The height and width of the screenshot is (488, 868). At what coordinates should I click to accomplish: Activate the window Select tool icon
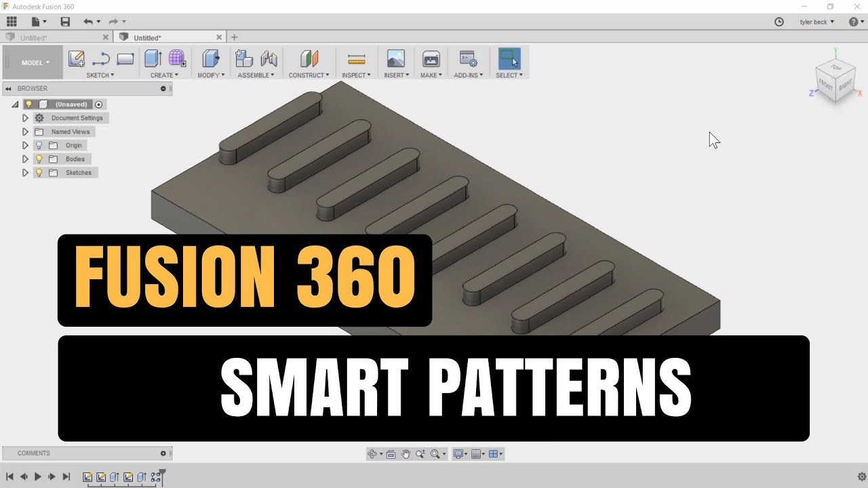pyautogui.click(x=509, y=58)
